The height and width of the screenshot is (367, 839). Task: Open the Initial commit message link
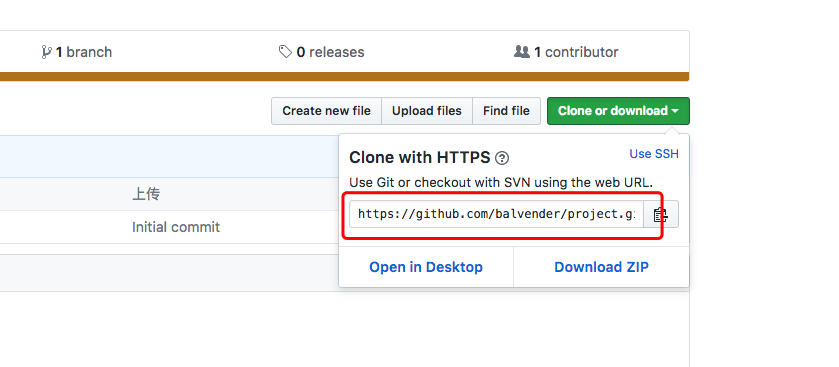(x=176, y=227)
